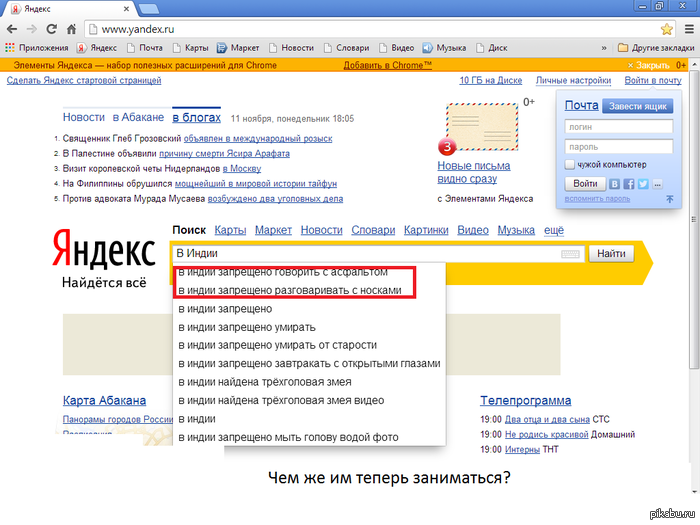The height and width of the screenshot is (525, 700).
Task: Open Личные настройки link
Action: (x=573, y=80)
